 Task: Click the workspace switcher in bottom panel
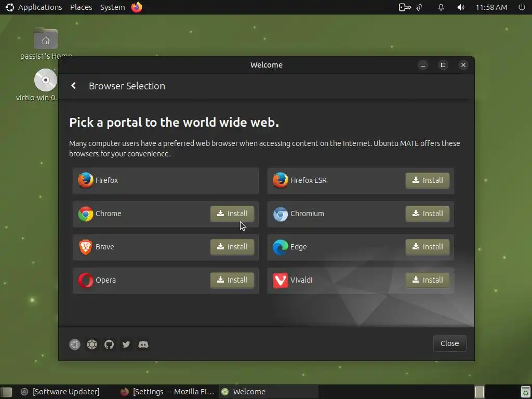[480, 392]
